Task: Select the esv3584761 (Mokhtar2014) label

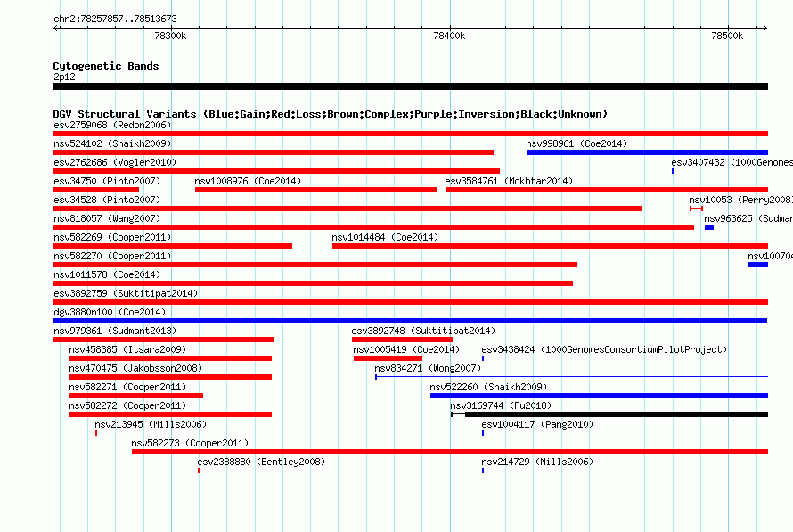Action: pos(509,181)
